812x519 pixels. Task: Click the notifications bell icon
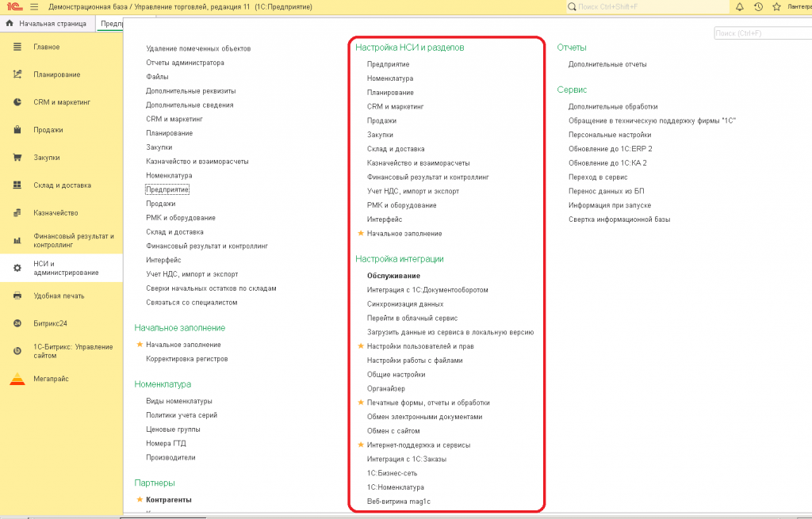(x=740, y=6)
